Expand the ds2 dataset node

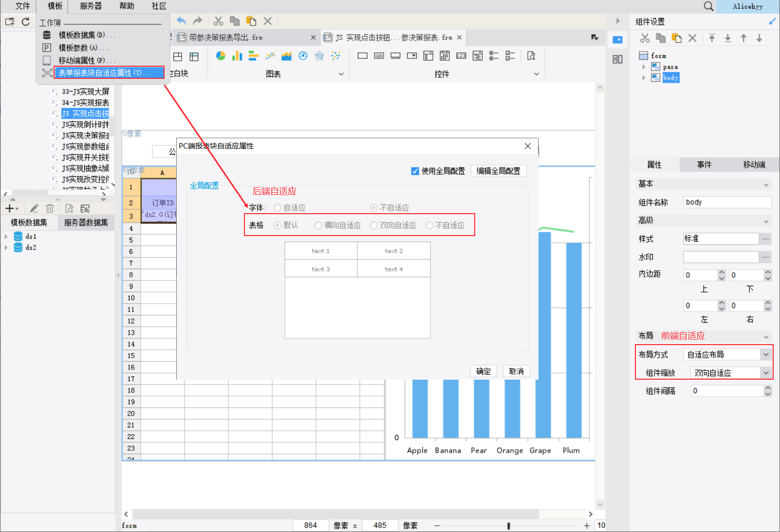click(x=6, y=248)
